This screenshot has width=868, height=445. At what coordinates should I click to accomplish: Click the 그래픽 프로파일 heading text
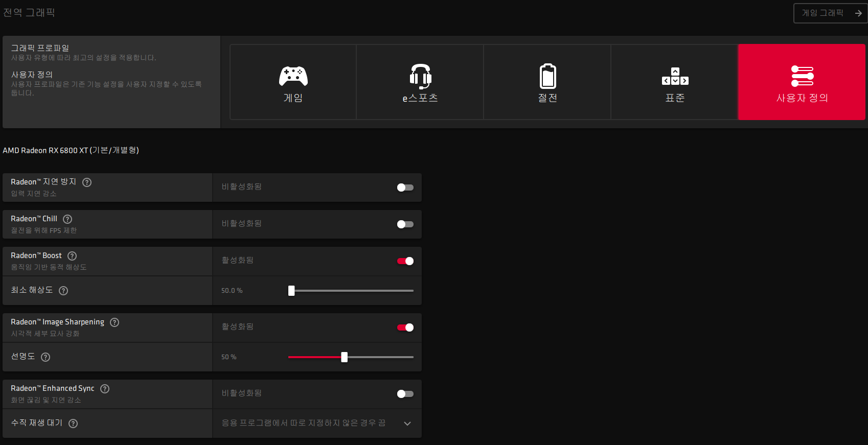point(40,48)
